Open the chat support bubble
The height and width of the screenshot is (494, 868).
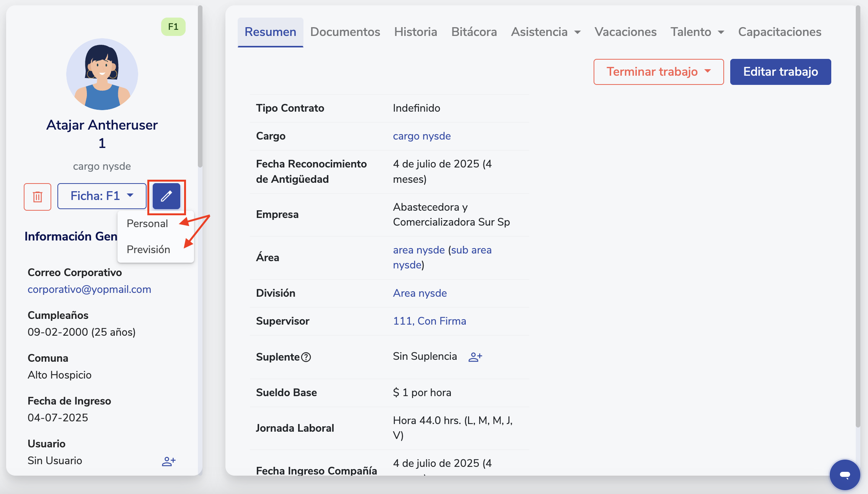coord(845,474)
